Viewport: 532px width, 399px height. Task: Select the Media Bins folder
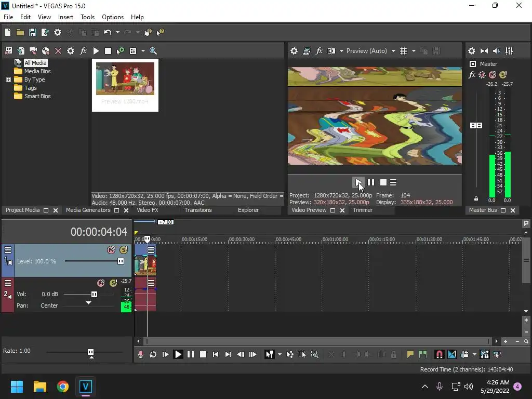(37, 71)
